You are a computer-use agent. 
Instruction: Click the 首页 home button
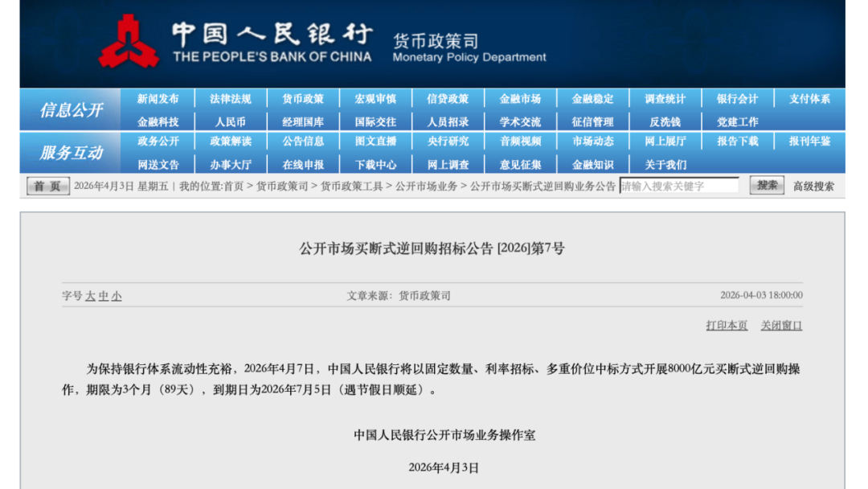coord(48,186)
